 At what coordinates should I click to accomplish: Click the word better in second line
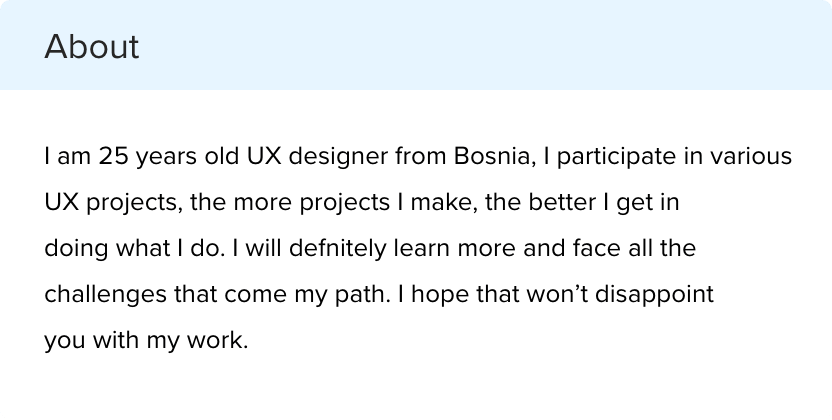coord(562,202)
